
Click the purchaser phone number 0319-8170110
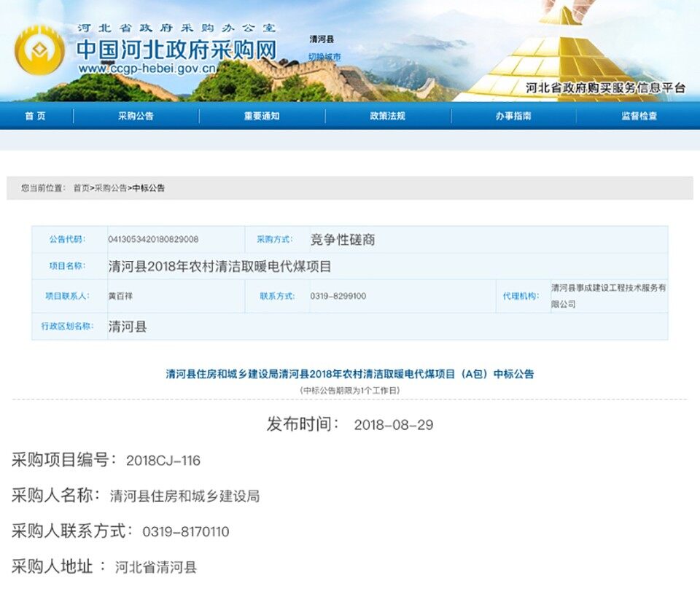pos(185,532)
